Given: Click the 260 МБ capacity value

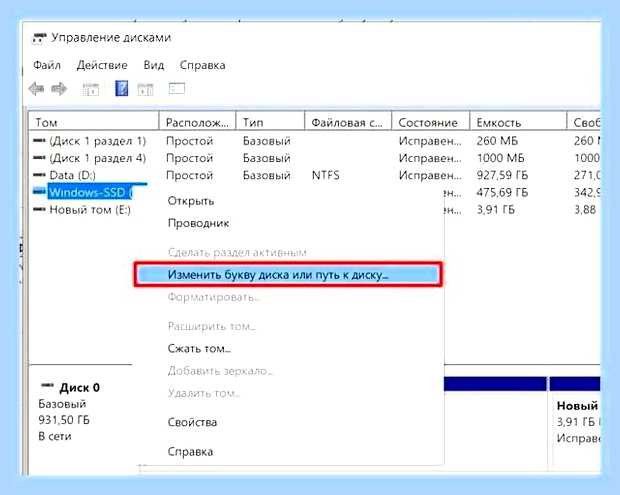Looking at the screenshot, I should tap(497, 141).
